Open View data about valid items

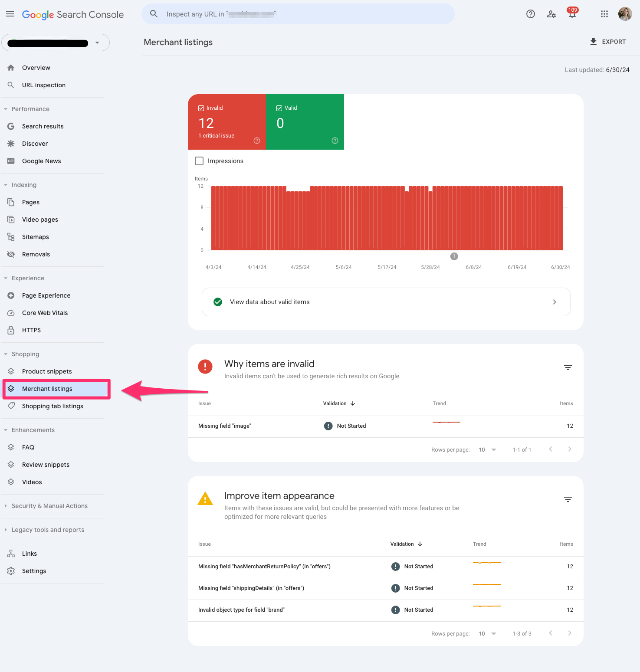point(386,302)
